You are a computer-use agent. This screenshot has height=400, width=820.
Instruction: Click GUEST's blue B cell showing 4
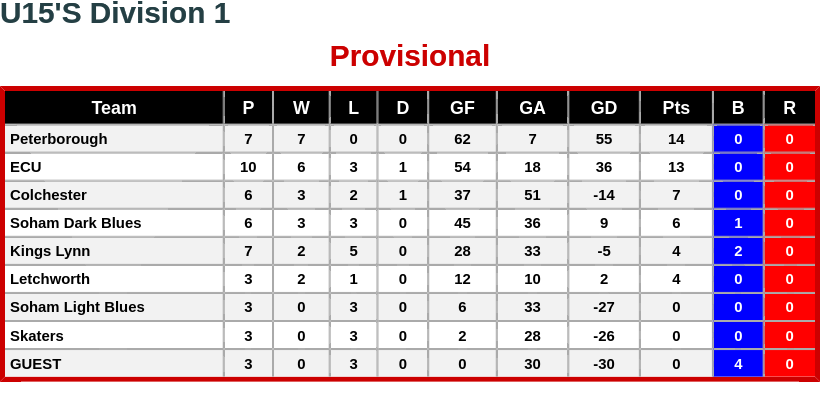[x=738, y=364]
